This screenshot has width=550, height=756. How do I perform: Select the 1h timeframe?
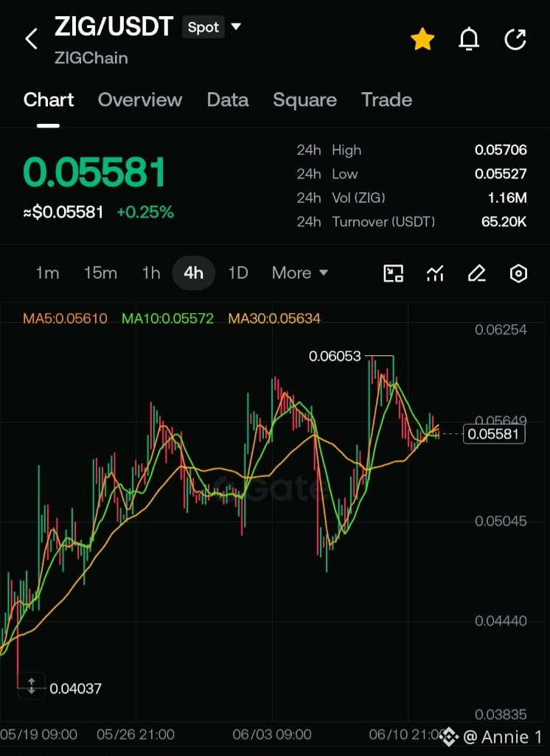tap(150, 273)
